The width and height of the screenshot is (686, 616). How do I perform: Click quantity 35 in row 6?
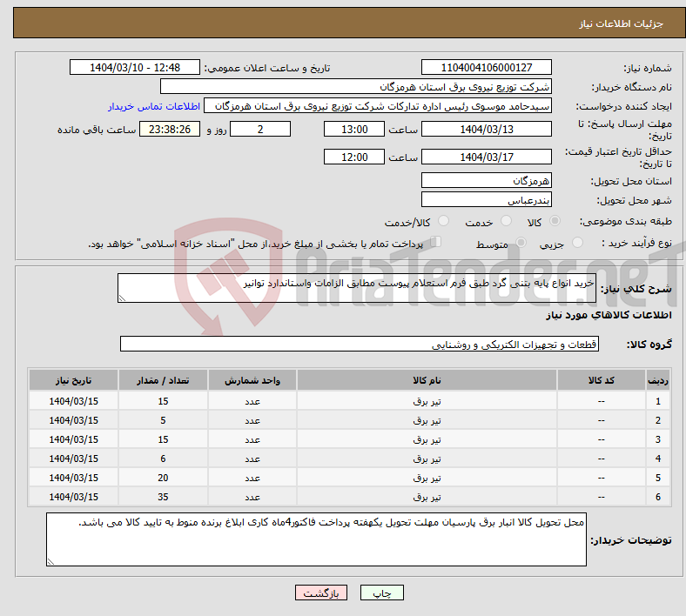[163, 497]
